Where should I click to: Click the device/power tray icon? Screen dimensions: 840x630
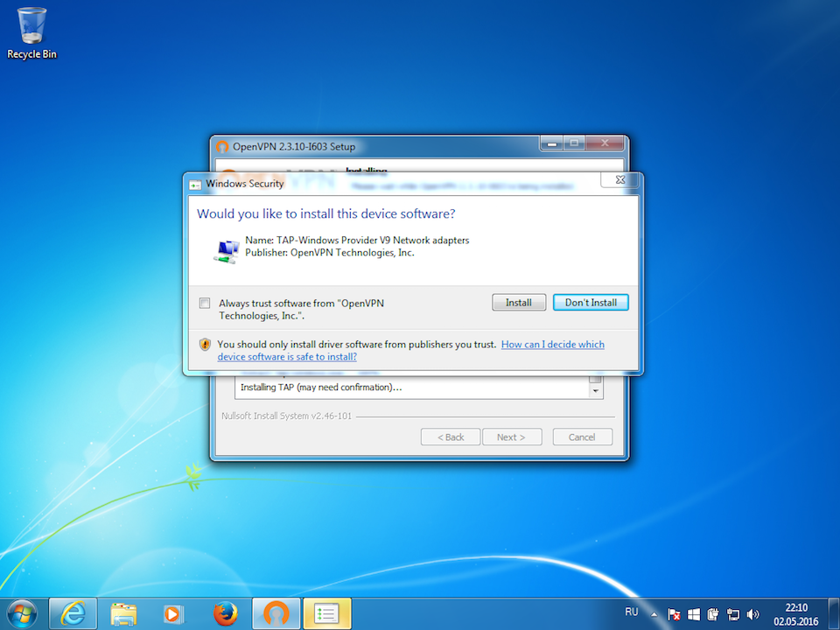pyautogui.click(x=713, y=614)
